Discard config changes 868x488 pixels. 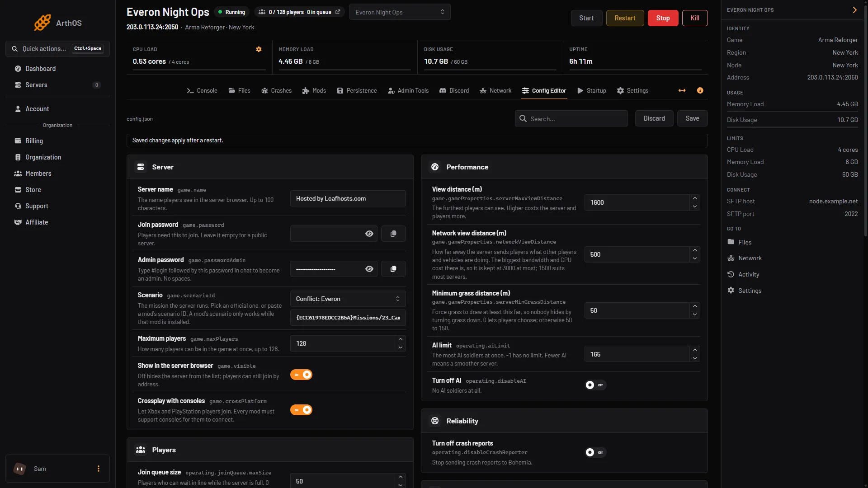click(654, 118)
